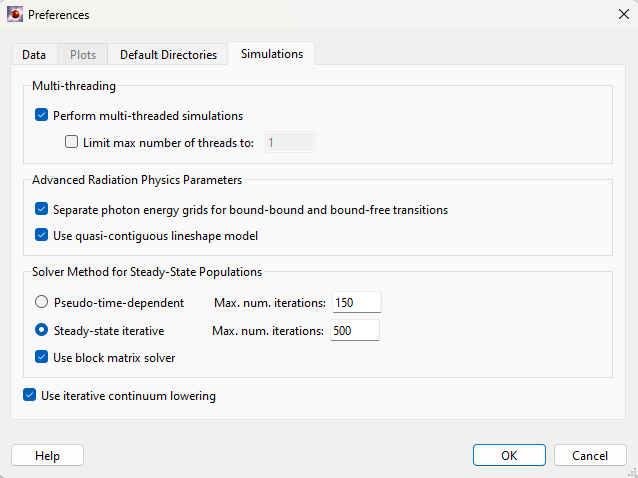This screenshot has width=638, height=478.
Task: Close the Preferences dialog window
Action: click(x=610, y=15)
